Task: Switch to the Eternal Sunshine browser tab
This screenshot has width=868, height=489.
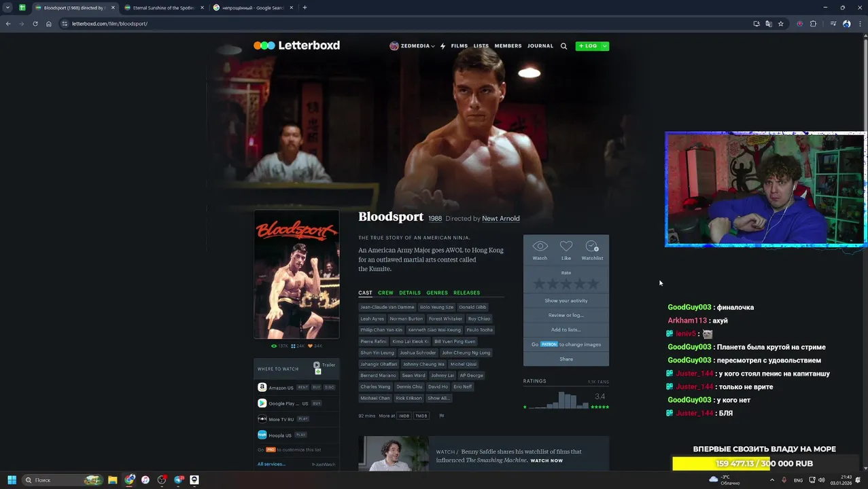Action: coord(163,7)
